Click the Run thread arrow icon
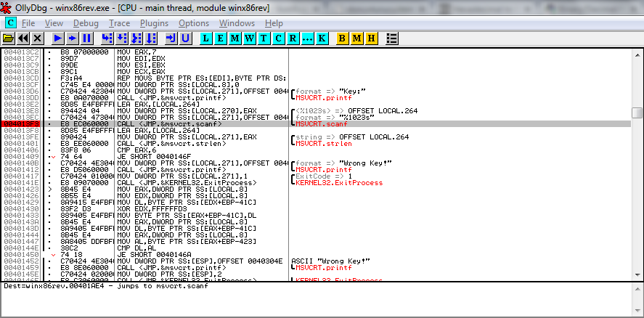644x318 pixels. [73, 38]
